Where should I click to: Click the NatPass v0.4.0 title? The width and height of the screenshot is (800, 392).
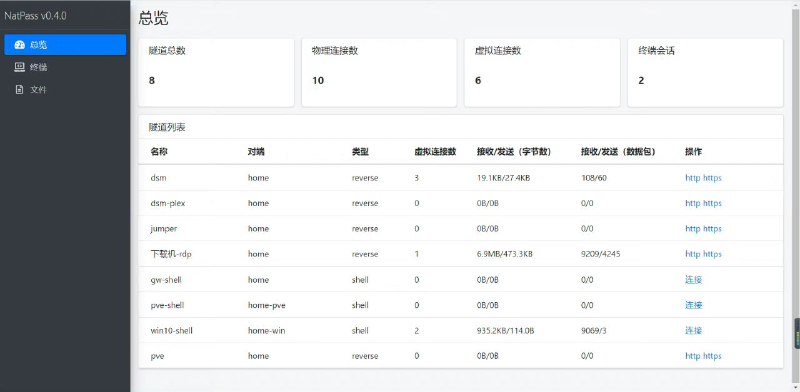coord(35,16)
